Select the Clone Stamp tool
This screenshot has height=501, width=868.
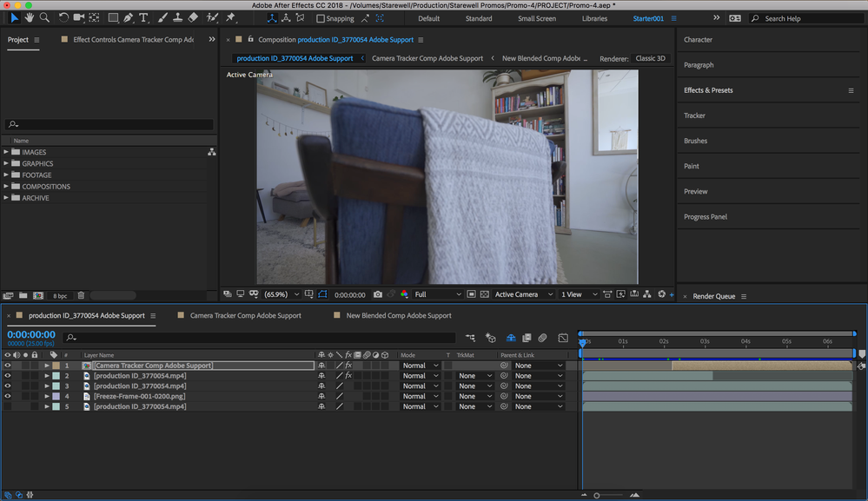(178, 17)
